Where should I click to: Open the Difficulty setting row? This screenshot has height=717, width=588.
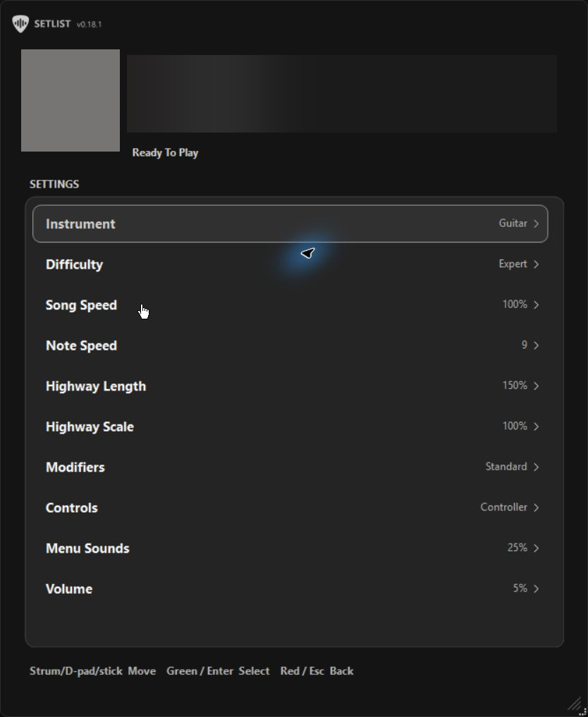coord(290,264)
